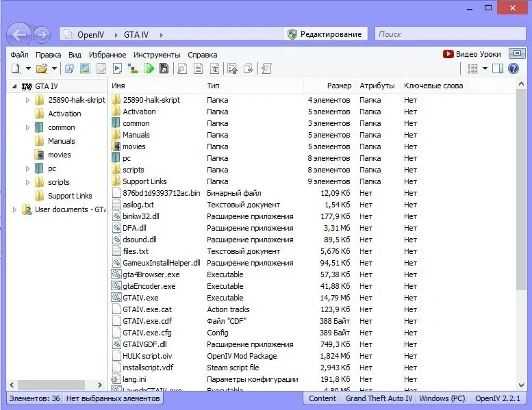The height and width of the screenshot is (410, 532).
Task: Go forward with the forward arrow button
Action: point(42,35)
